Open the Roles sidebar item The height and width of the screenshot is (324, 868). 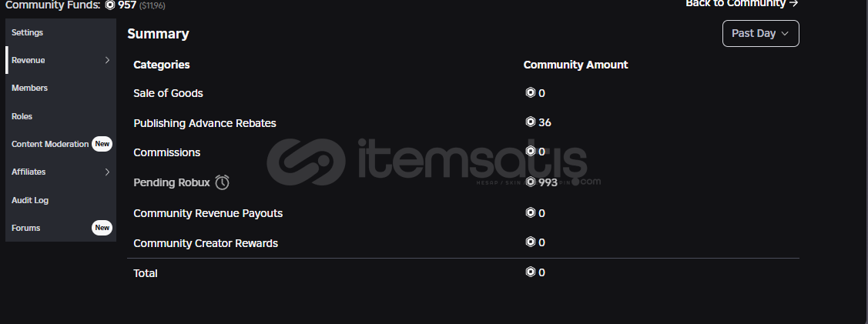[x=22, y=116]
